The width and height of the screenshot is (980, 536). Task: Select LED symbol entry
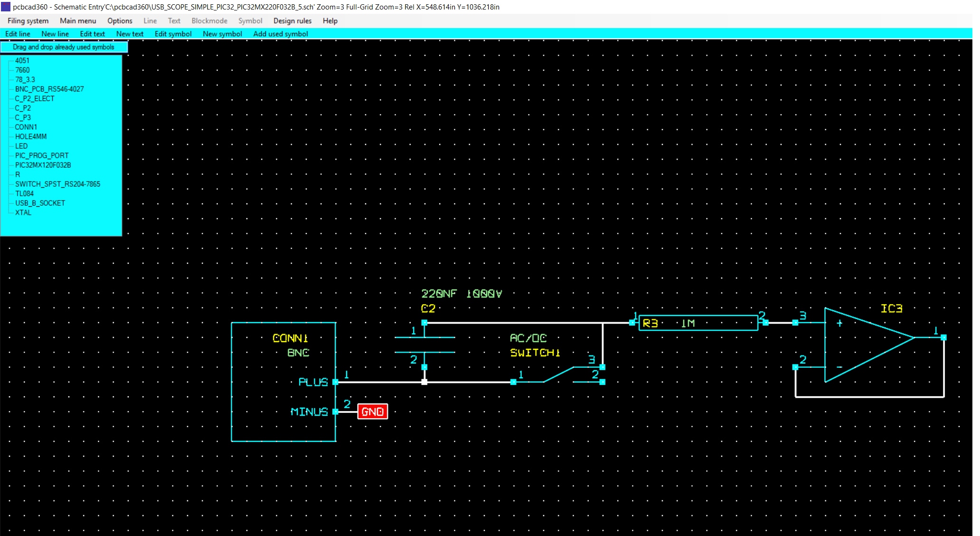point(21,146)
